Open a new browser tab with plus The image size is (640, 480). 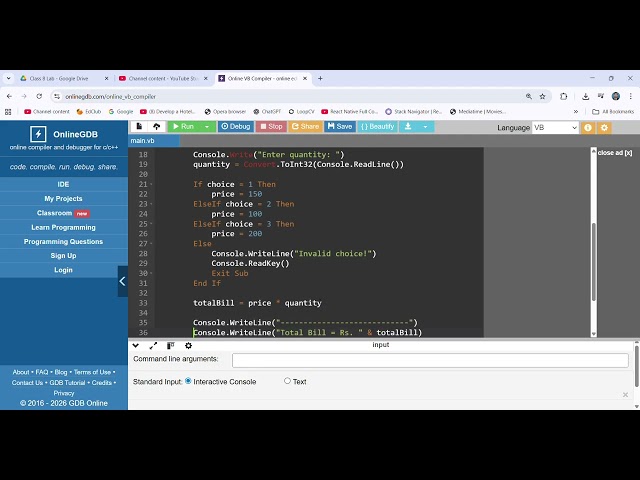coord(320,78)
